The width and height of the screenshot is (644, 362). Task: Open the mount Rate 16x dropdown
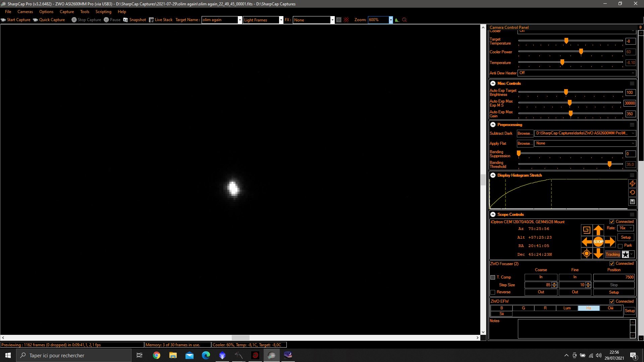(x=625, y=228)
